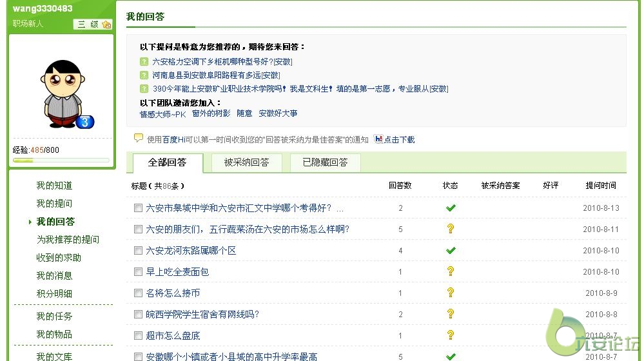Viewport: 644px width, 361px height.
Task: Click the question icon beside 六安格力空调 question
Action: 144,62
